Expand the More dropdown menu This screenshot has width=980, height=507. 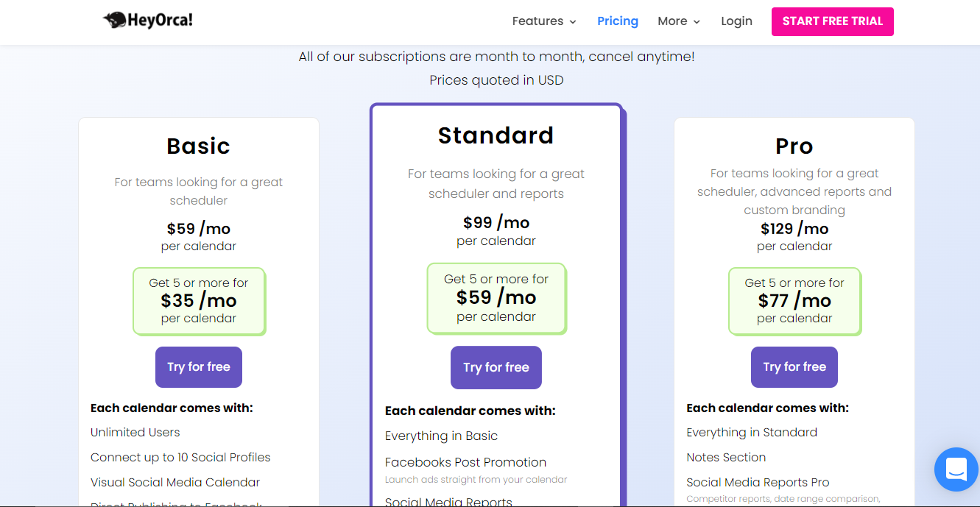(x=679, y=21)
